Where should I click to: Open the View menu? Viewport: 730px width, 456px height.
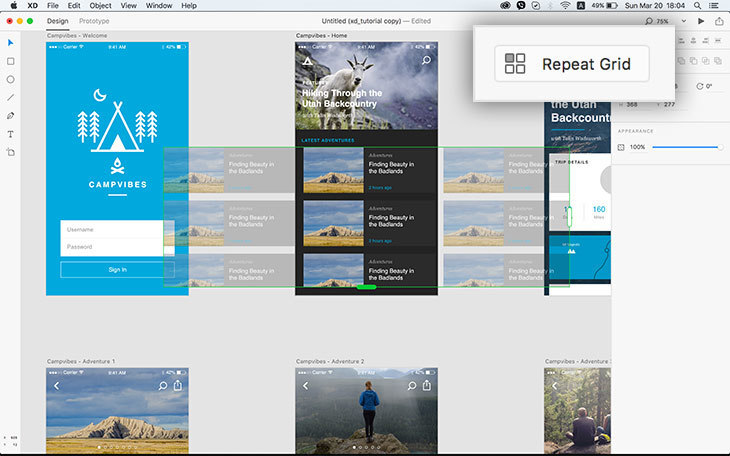(128, 6)
